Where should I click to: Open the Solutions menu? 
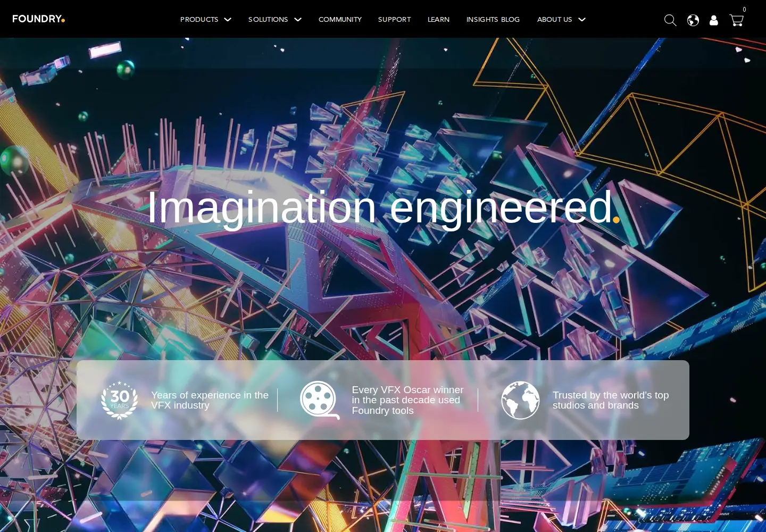tap(268, 20)
